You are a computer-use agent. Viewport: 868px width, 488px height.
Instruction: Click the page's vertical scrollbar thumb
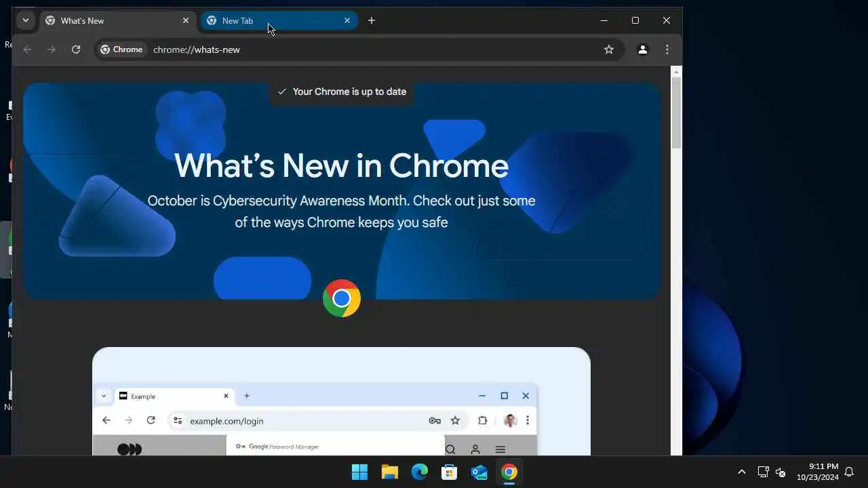[x=676, y=113]
